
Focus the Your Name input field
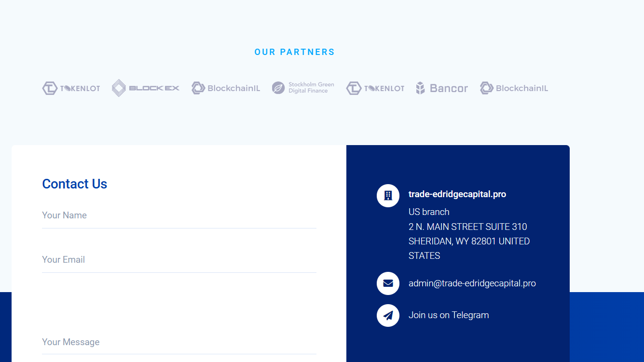pos(179,215)
